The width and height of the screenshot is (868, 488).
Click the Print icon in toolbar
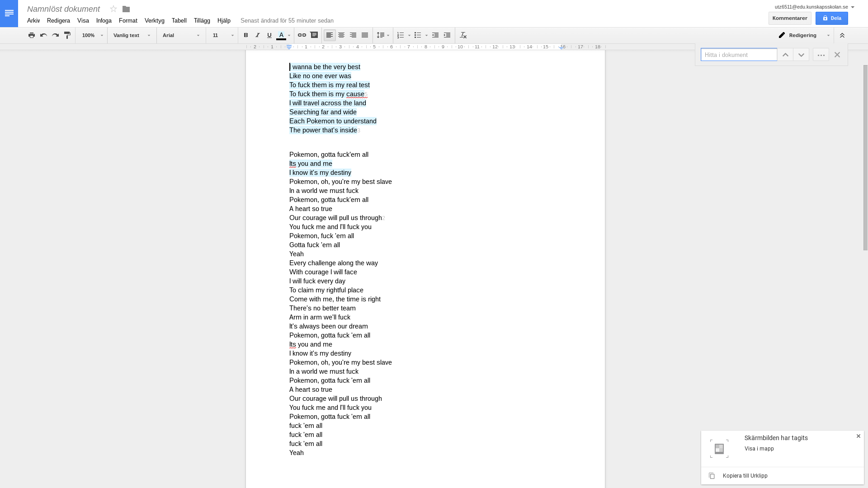[31, 35]
